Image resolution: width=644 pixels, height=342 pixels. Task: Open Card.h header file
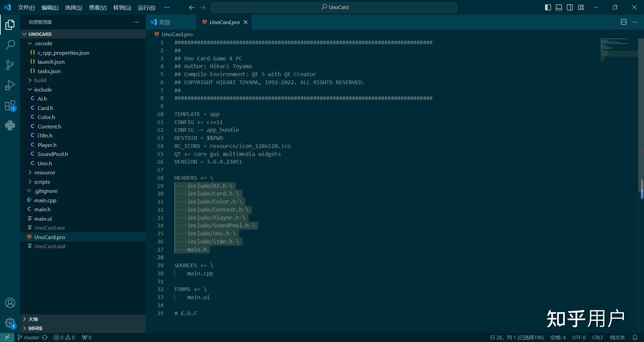(83, 108)
